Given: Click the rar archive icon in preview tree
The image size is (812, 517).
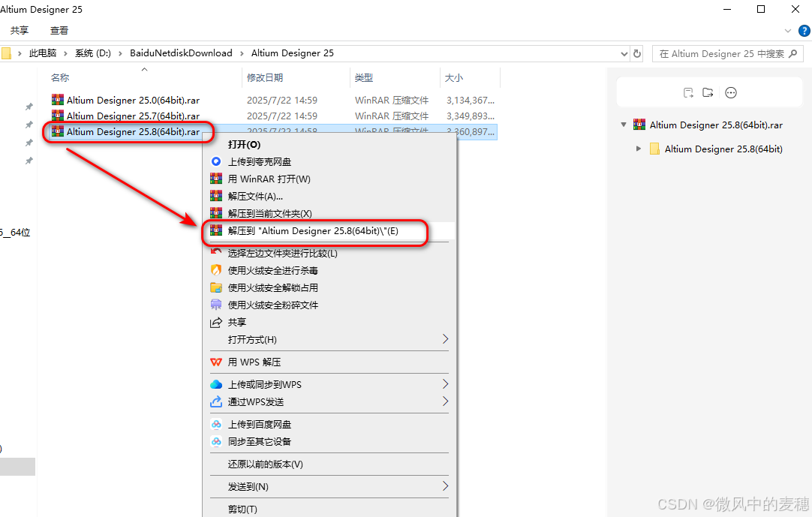Looking at the screenshot, I should (x=639, y=125).
